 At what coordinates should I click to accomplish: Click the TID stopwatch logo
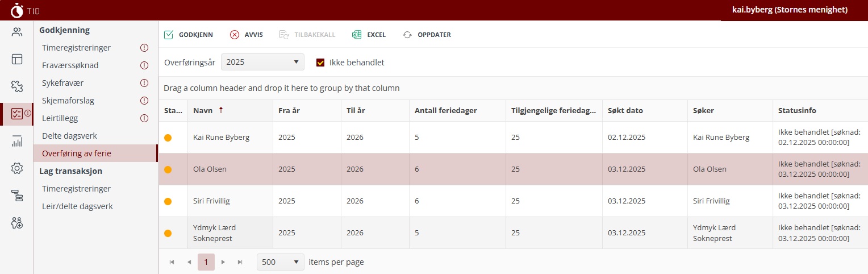tap(18, 10)
